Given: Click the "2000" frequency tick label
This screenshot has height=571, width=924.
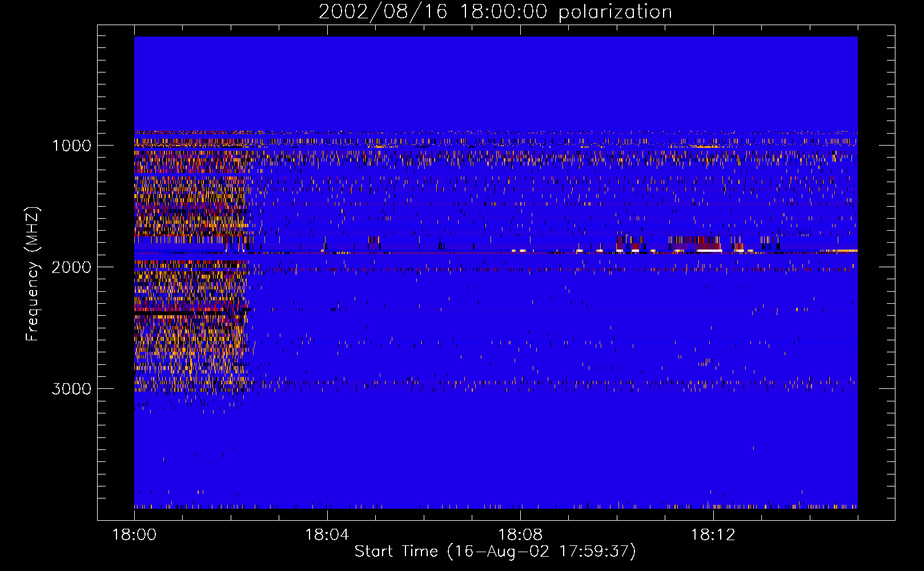Looking at the screenshot, I should pyautogui.click(x=71, y=267).
